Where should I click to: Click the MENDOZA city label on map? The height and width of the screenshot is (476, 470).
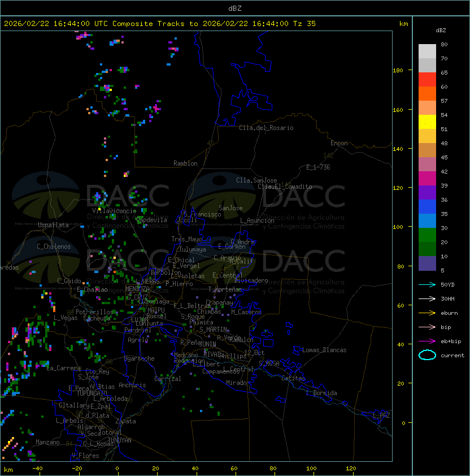click(138, 289)
